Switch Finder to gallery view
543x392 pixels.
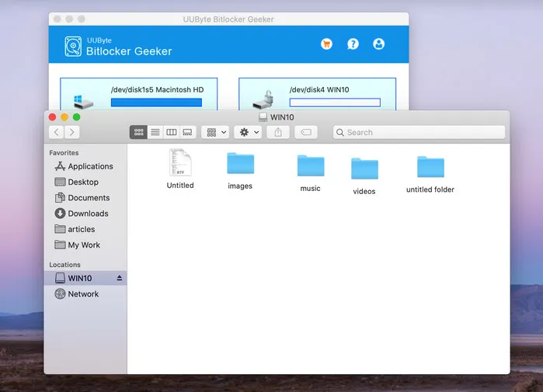(x=188, y=132)
